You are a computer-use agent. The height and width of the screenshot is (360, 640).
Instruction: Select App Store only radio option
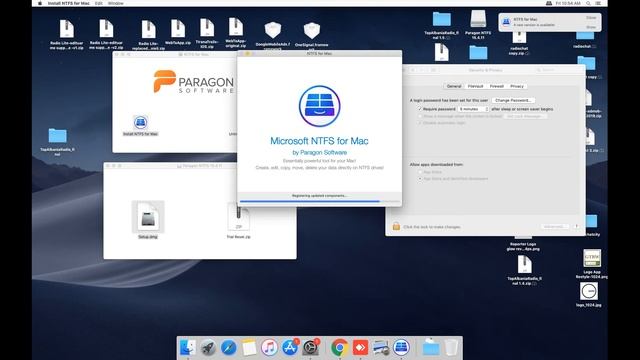coord(420,172)
